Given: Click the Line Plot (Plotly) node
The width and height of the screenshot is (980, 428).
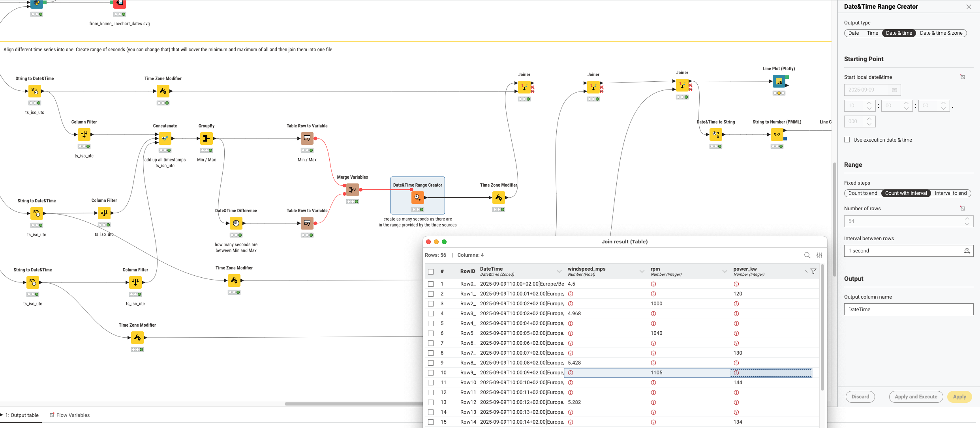Looking at the screenshot, I should pyautogui.click(x=779, y=82).
